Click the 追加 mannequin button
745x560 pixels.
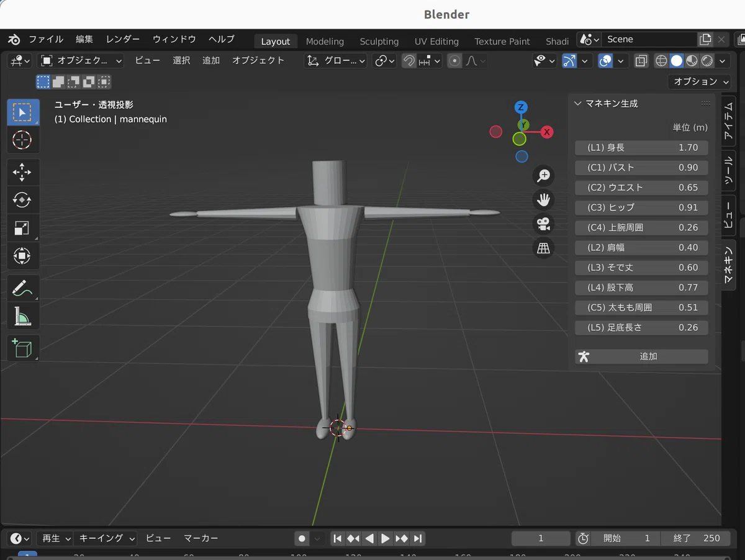[641, 356]
